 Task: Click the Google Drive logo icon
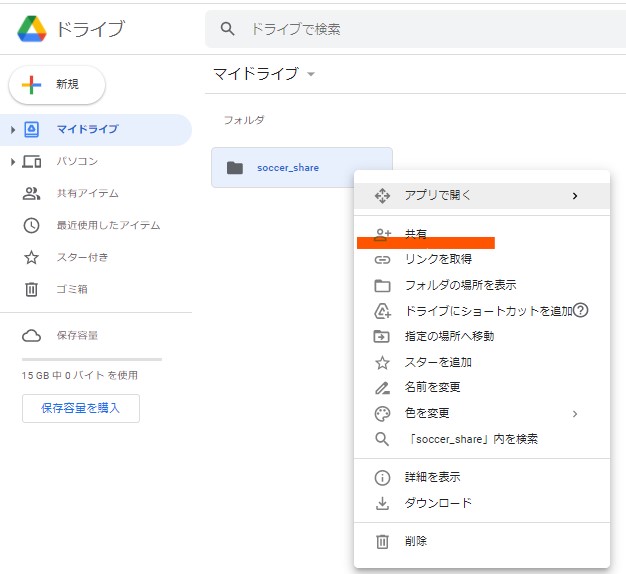tap(34, 29)
